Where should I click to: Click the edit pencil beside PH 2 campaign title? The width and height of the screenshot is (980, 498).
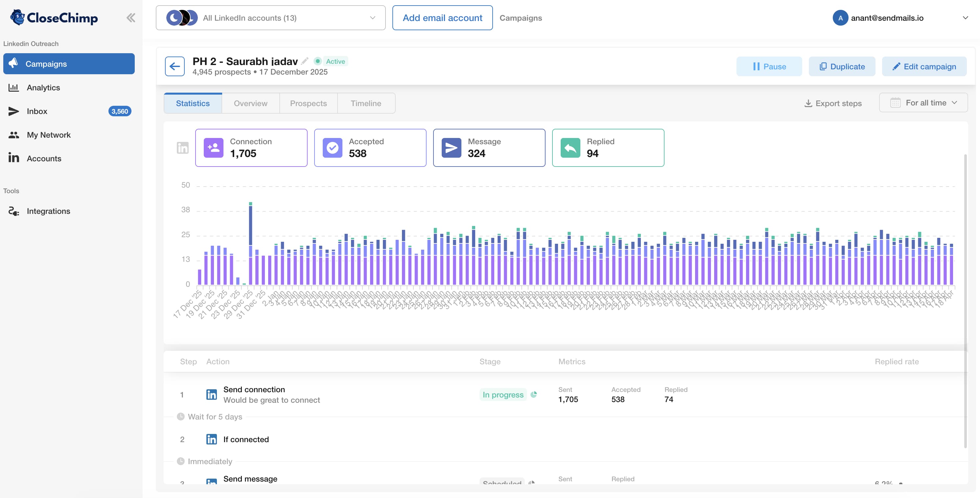(x=304, y=60)
